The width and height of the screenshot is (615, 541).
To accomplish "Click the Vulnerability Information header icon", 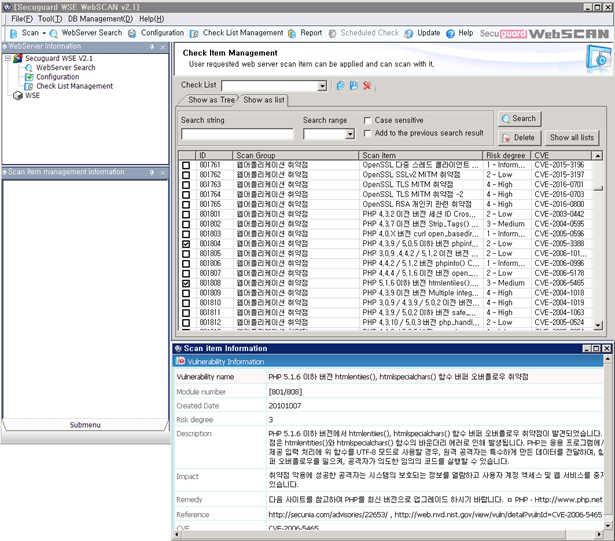I will pos(180,361).
